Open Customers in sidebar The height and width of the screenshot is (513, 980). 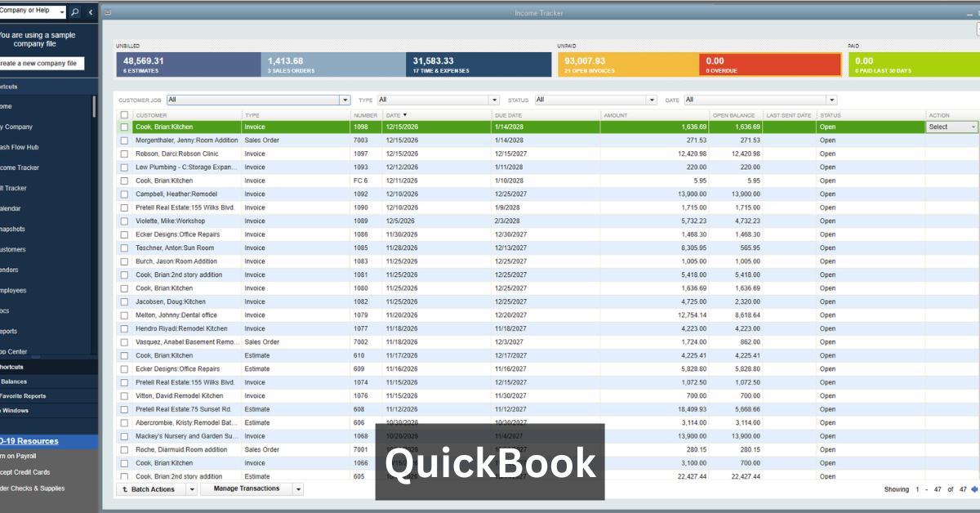[x=13, y=249]
